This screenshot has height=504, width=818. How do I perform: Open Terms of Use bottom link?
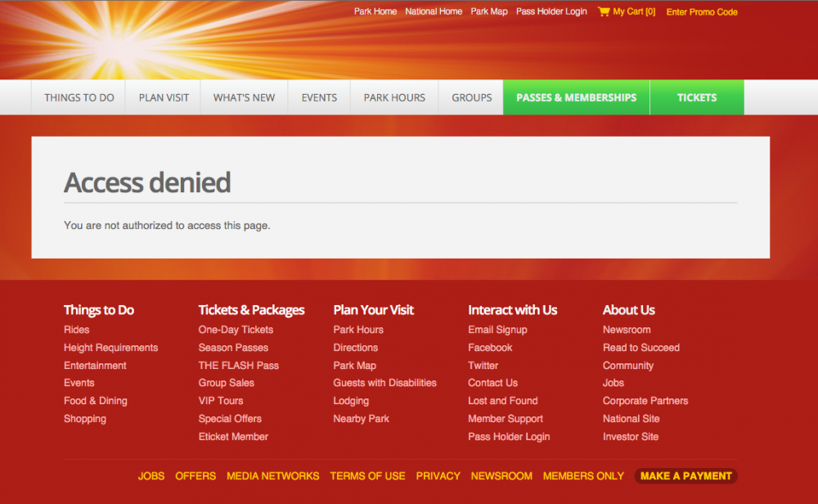(367, 476)
